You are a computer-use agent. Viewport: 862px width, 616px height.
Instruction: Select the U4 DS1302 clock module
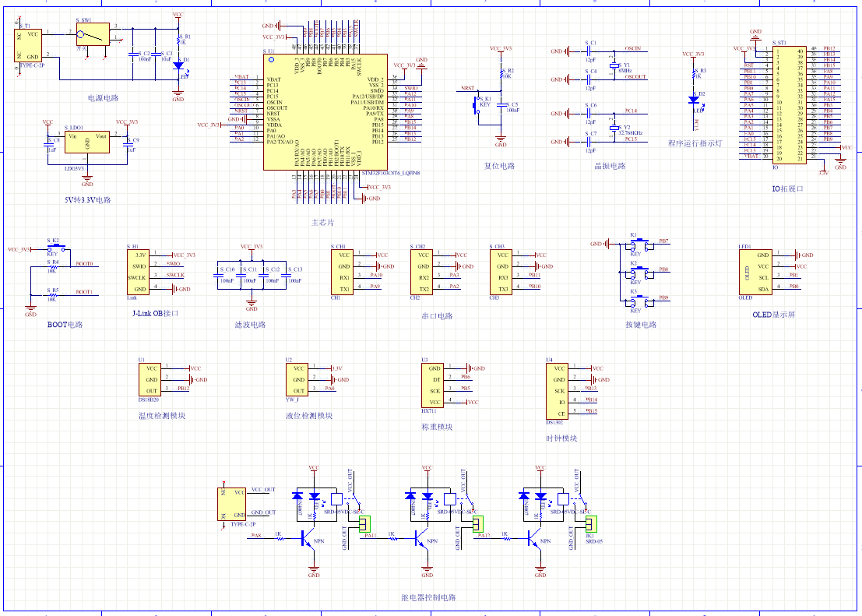click(557, 391)
